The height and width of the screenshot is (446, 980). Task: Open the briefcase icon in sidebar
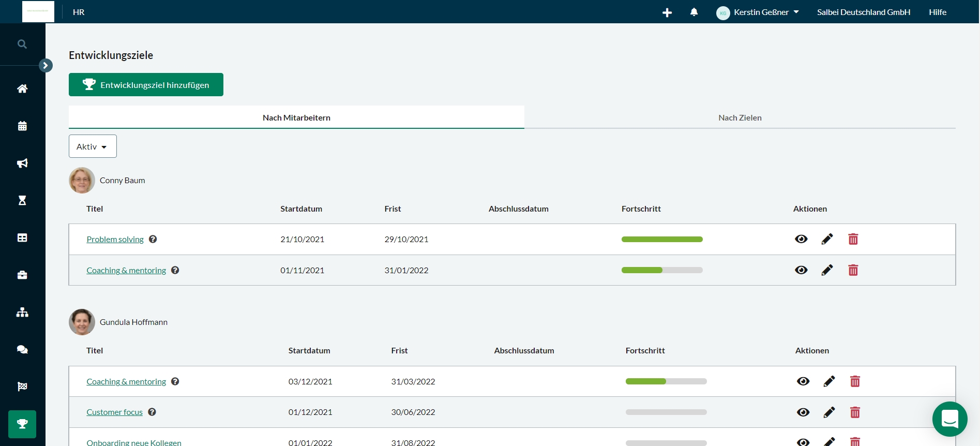pos(22,275)
